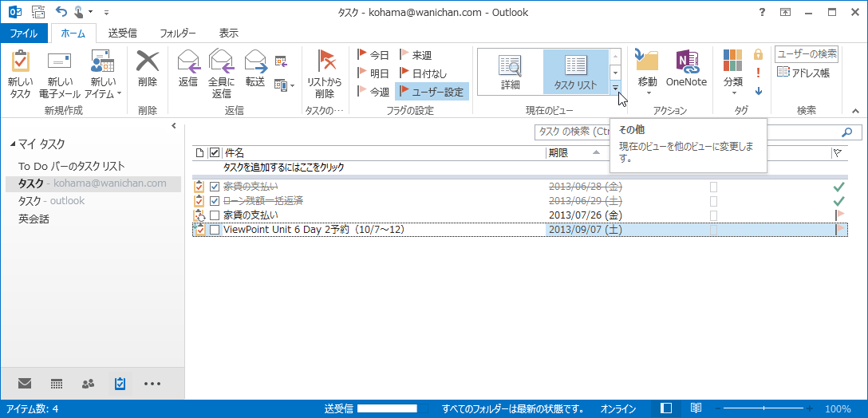Click the 全員に返信 icon
The image size is (868, 418).
(222, 74)
